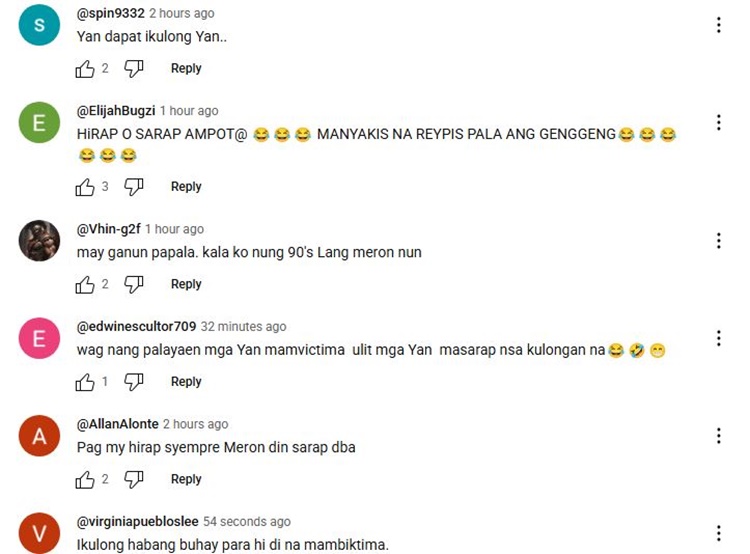This screenshot has height=554, width=750.
Task: Reply to @spin9332's comment
Action: point(186,68)
